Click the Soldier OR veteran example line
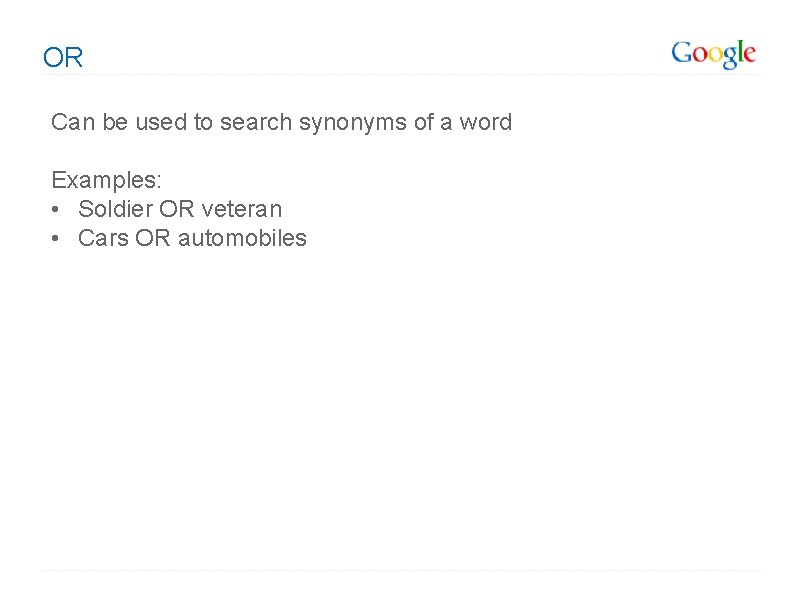 pyautogui.click(x=180, y=209)
